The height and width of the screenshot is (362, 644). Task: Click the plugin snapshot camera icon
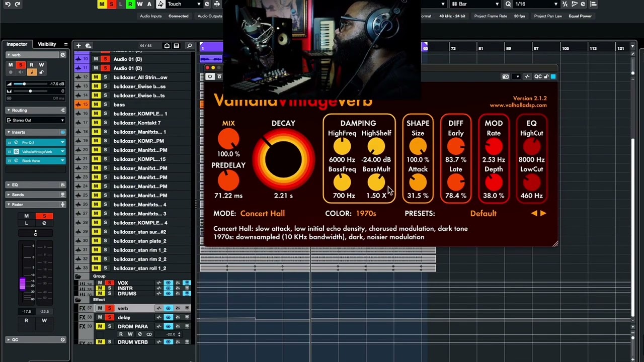(505, 76)
